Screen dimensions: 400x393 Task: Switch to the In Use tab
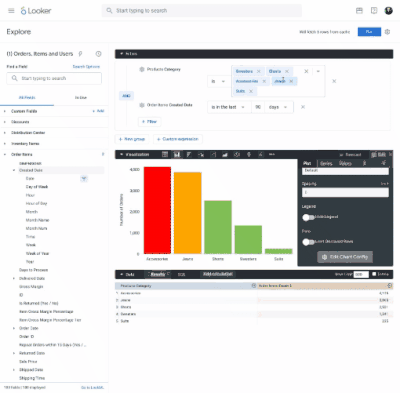(x=81, y=98)
